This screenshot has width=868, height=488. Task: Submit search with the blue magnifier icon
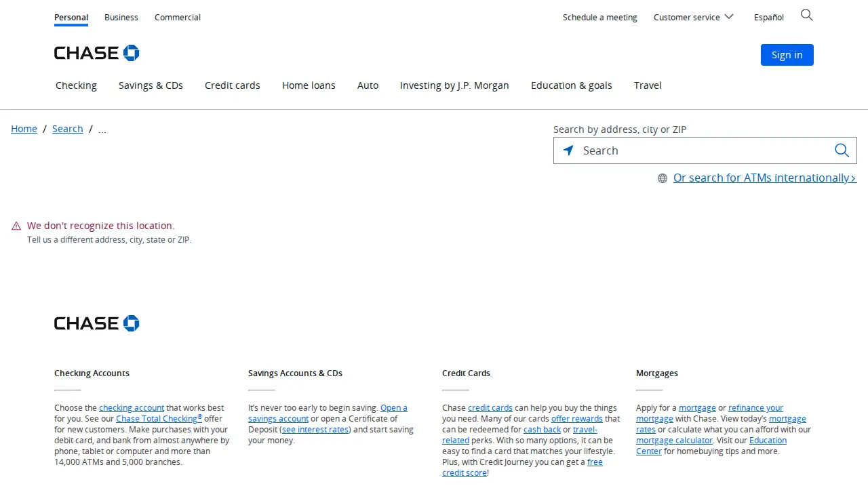(x=842, y=150)
